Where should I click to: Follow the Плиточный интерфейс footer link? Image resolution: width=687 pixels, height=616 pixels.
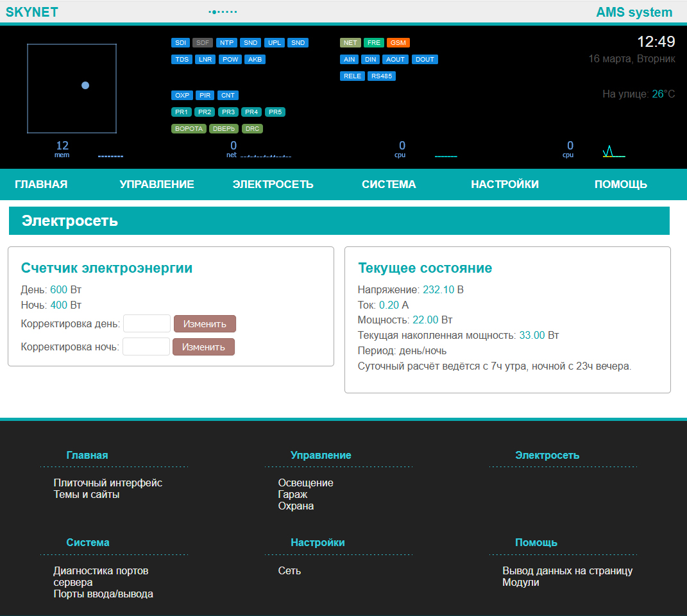pos(108,483)
